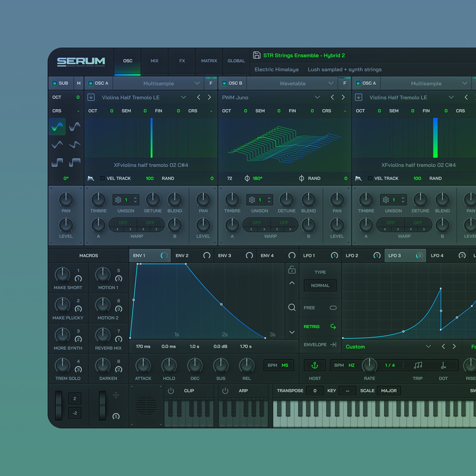This screenshot has width=476, height=476.
Task: Toggle the FREE LFO mode switch
Action: pos(333,308)
